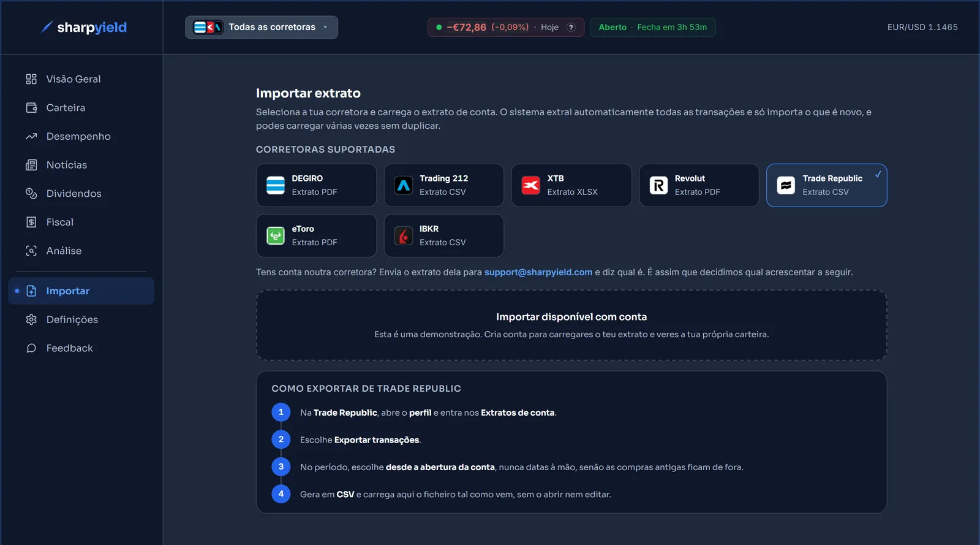Screen dimensions: 980x545
Task: Open the Feedback menu item
Action: pos(81,348)
